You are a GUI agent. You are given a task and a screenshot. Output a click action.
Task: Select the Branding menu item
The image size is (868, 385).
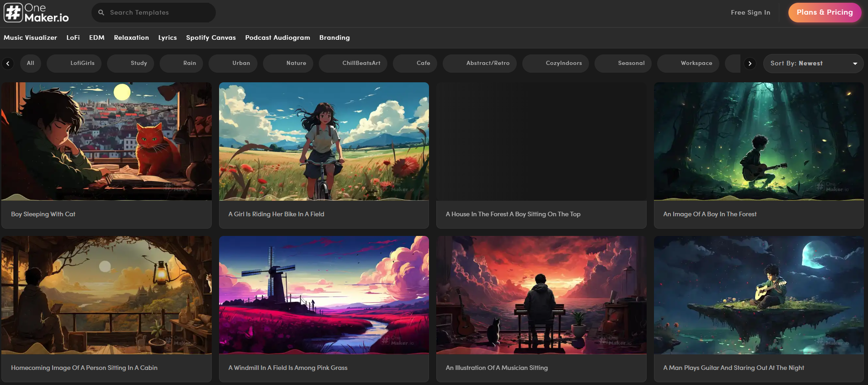334,37
